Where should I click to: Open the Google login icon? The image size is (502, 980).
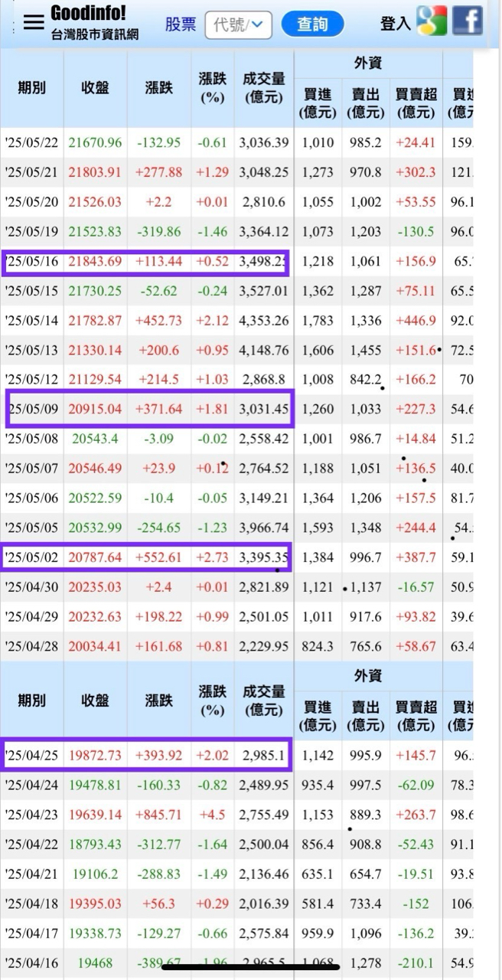[431, 21]
